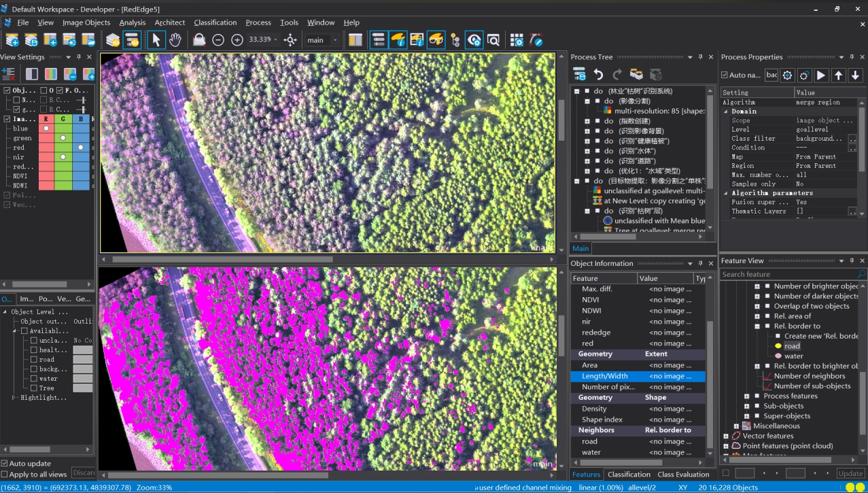Click the magnifier icon in Feature View search
The image size is (868, 493).
coord(861,274)
